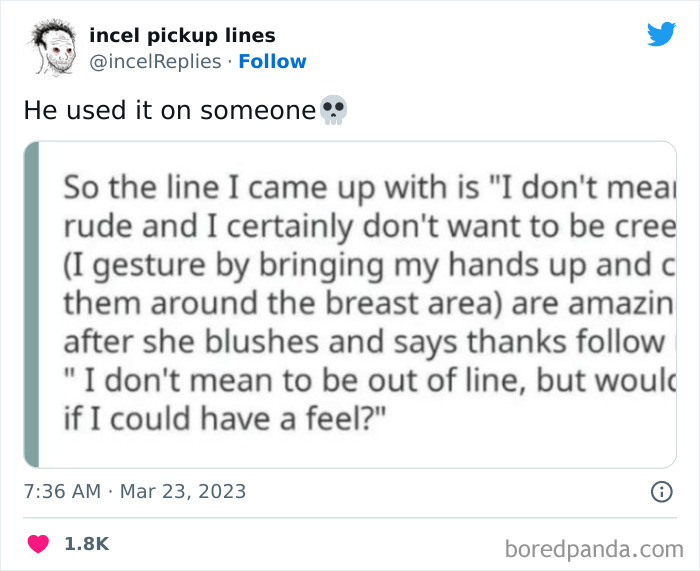The image size is (700, 571).
Task: Open the 'incel pickup lines' display name
Action: click(x=182, y=36)
